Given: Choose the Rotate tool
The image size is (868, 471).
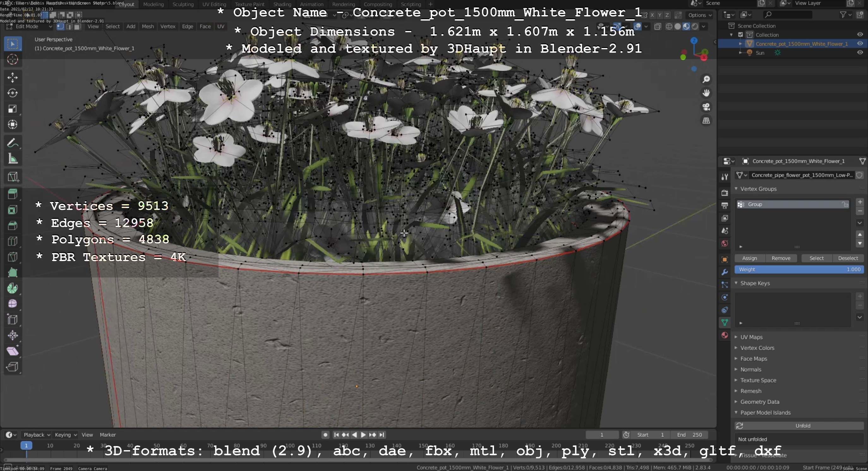Looking at the screenshot, I should tap(13, 93).
